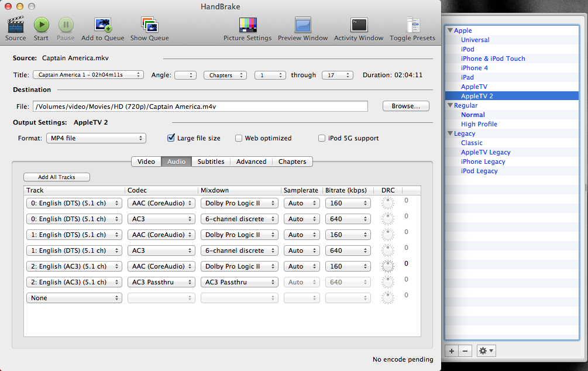This screenshot has width=588, height=371.
Task: Open the first row's AAC (CoreAudio) codec dropdown
Action: (161, 203)
